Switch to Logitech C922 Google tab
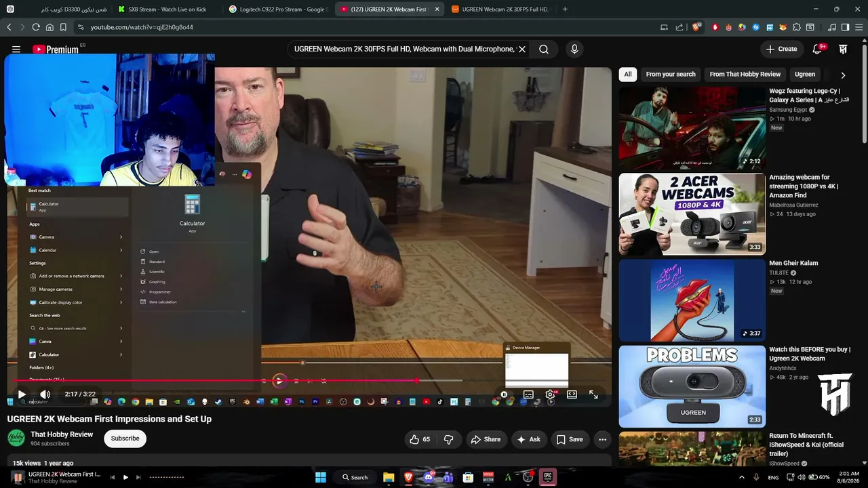This screenshot has width=868, height=488. (278, 9)
